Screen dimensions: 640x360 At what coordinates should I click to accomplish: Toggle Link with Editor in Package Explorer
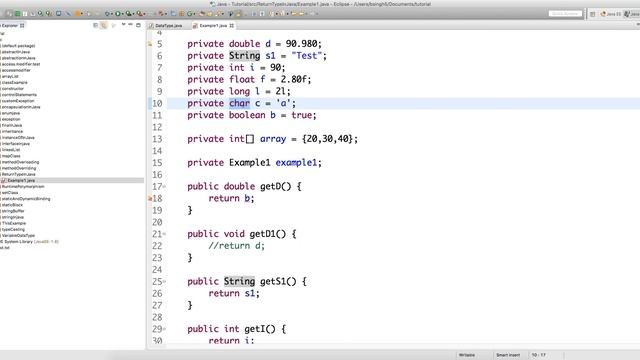click(x=104, y=25)
